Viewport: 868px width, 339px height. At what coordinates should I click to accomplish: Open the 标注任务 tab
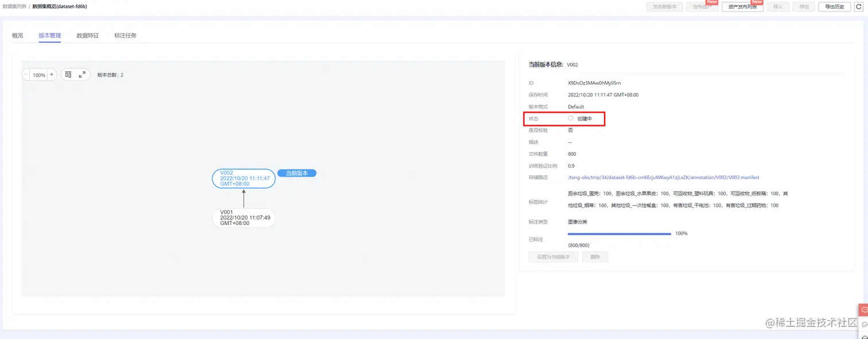(125, 36)
